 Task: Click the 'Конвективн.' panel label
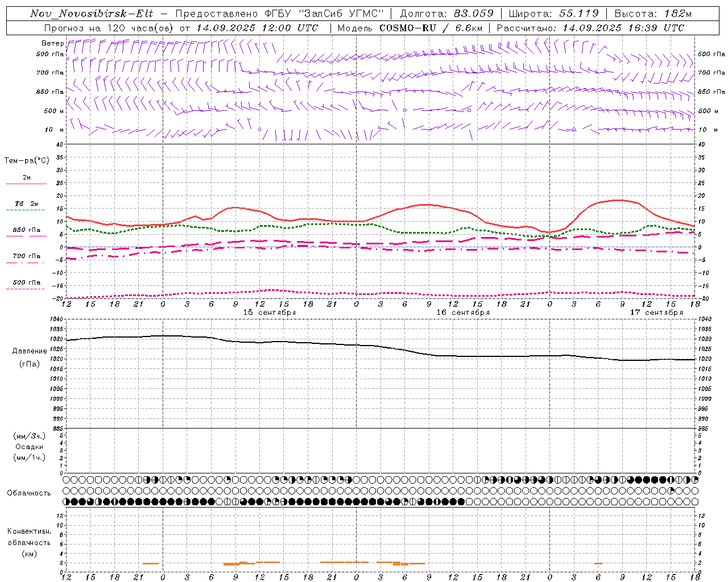(x=29, y=531)
